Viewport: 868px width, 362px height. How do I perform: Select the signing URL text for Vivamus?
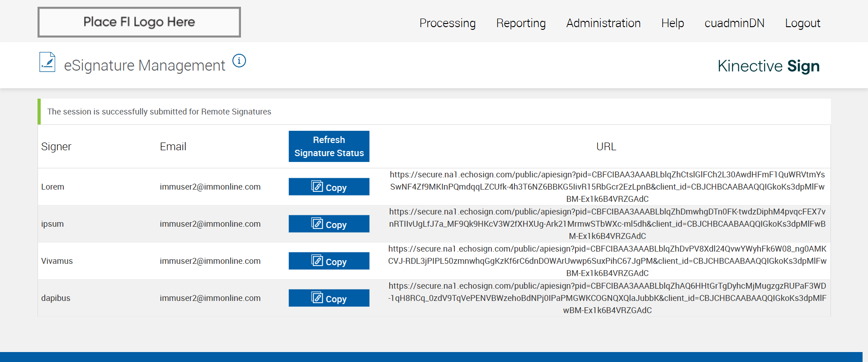(x=607, y=261)
